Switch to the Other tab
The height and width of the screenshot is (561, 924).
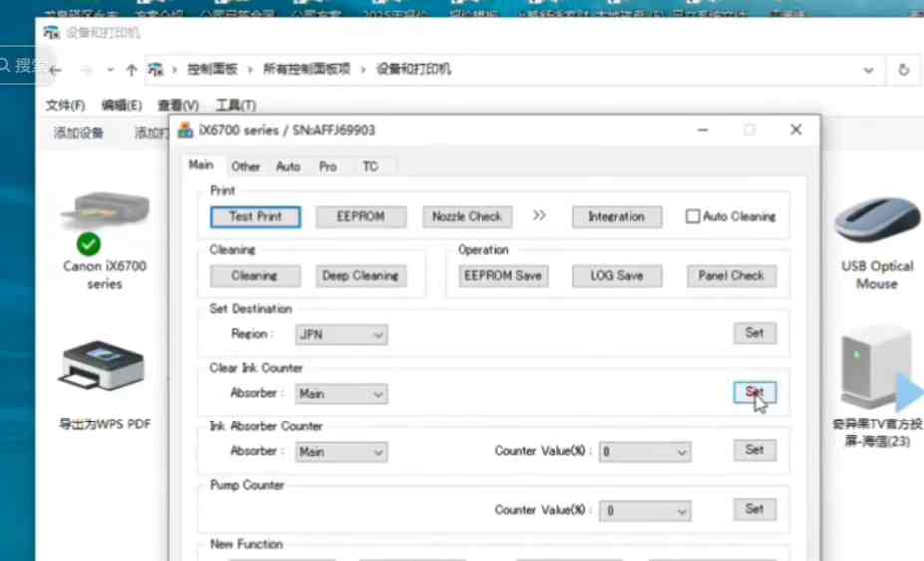[x=246, y=166]
